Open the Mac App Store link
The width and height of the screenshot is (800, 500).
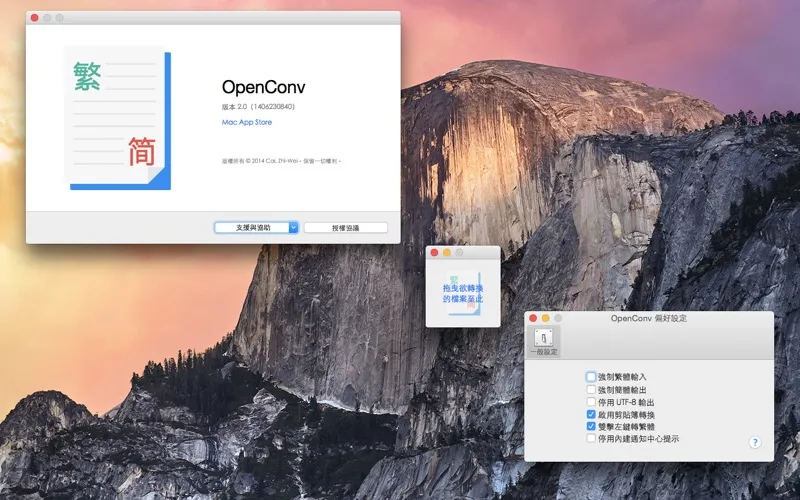click(247, 122)
